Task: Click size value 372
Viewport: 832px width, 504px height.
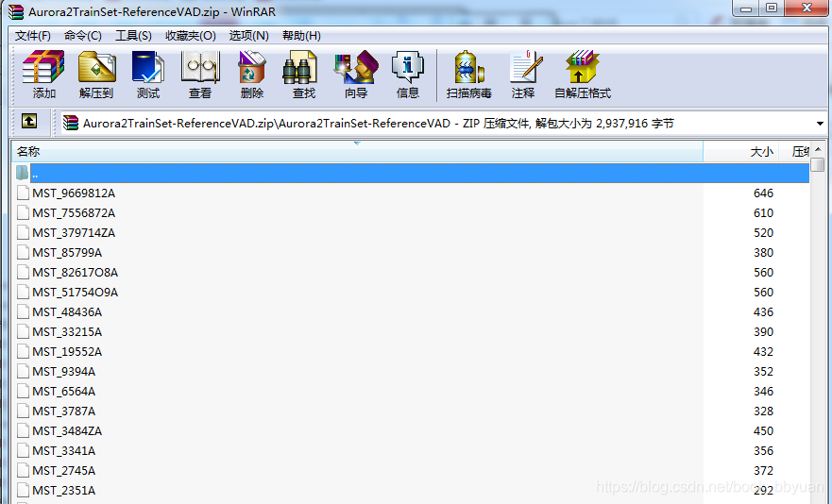Action: [x=763, y=471]
